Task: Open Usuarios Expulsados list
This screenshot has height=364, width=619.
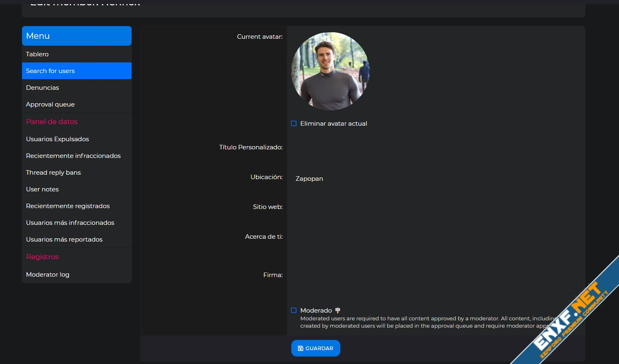Action: (77, 139)
